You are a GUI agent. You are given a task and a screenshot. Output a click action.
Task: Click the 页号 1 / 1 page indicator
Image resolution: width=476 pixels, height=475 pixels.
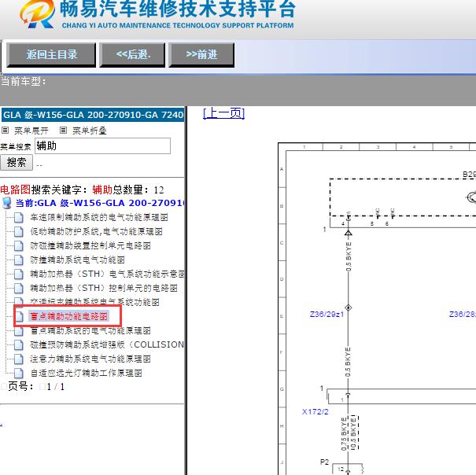click(36, 387)
